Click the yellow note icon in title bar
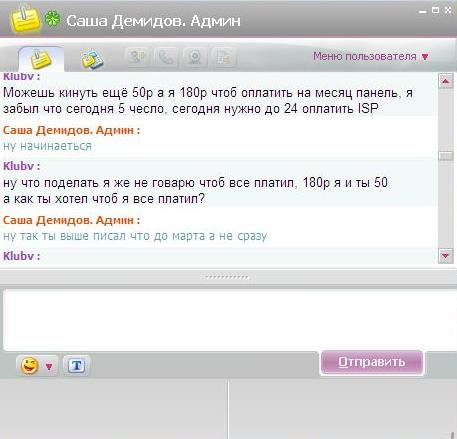 tap(25, 19)
